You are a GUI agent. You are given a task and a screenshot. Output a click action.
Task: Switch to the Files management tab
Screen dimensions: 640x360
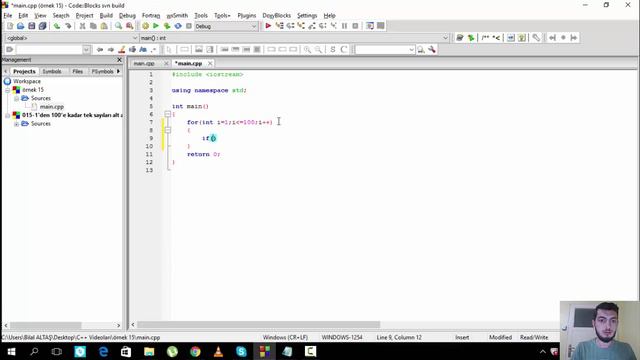click(78, 71)
